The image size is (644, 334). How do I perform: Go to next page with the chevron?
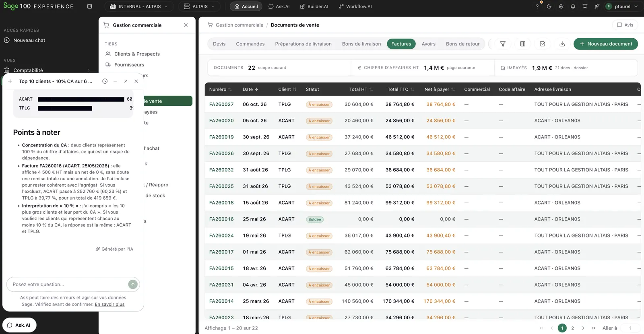point(583,328)
